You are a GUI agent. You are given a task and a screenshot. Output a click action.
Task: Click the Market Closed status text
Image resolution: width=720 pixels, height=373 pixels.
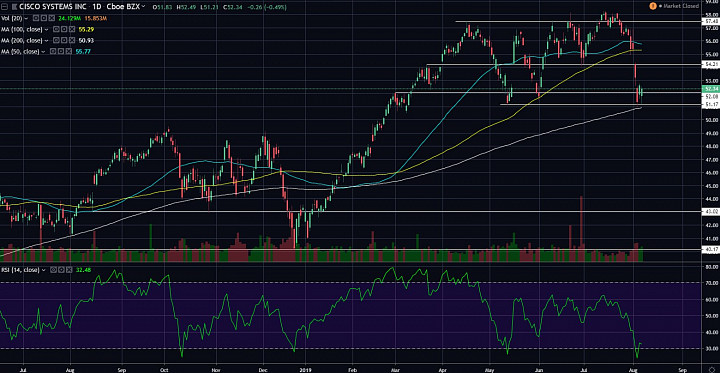click(x=681, y=6)
